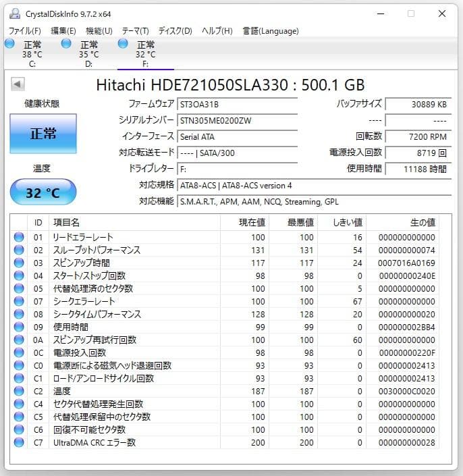Minimize the CrystalDiskInfo window
463x476 pixels.
[381, 14]
